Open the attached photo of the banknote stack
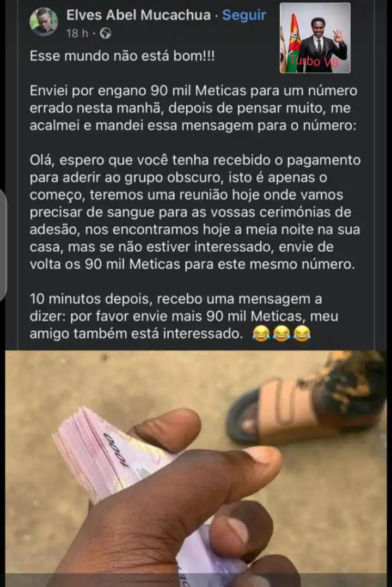The width and height of the screenshot is (392, 587). (196, 468)
